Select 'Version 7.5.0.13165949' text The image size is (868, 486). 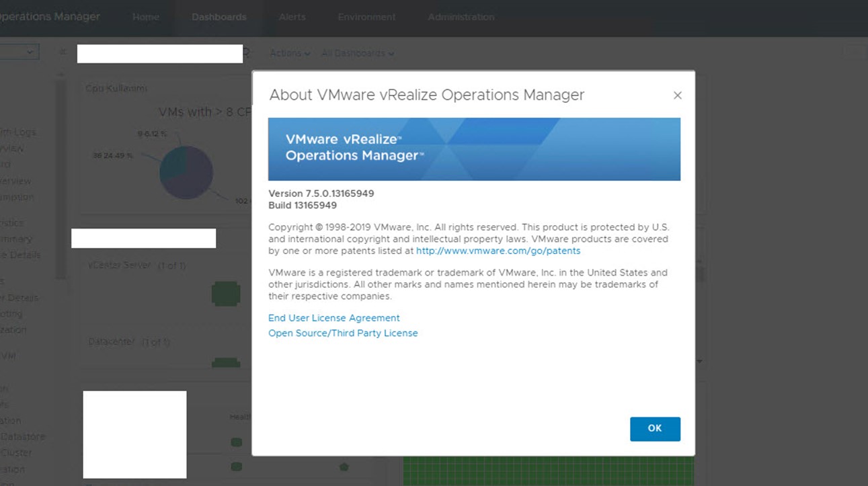click(x=321, y=194)
